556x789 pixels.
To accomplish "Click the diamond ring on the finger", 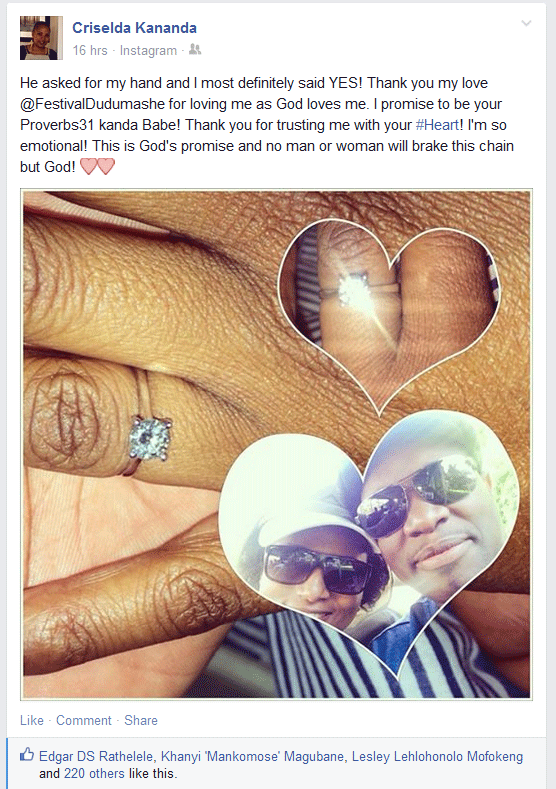I will (151, 437).
